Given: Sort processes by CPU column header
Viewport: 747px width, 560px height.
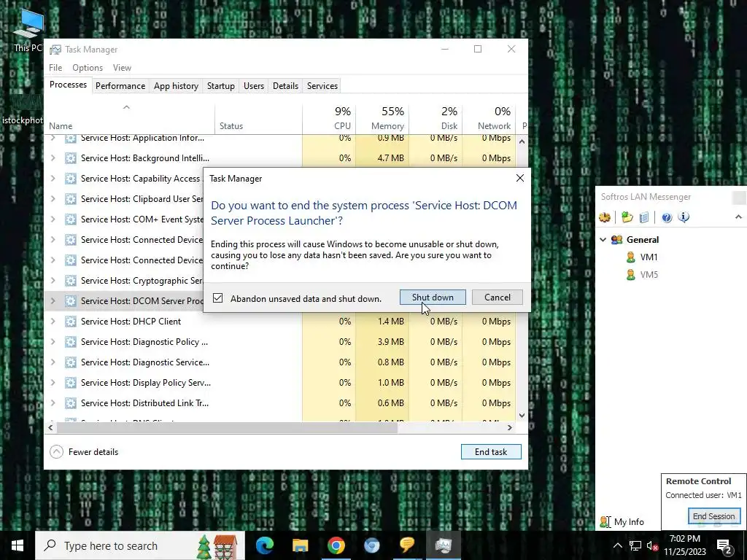Looking at the screenshot, I should tap(329, 118).
